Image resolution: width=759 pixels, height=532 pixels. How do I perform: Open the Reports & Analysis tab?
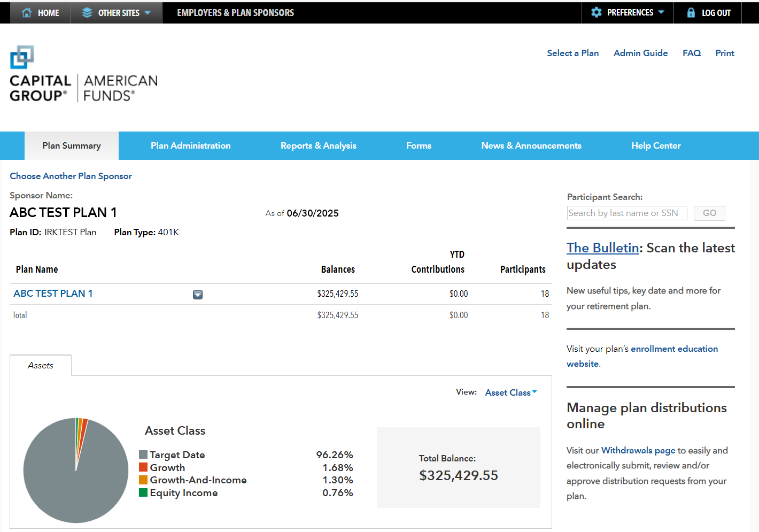(318, 145)
